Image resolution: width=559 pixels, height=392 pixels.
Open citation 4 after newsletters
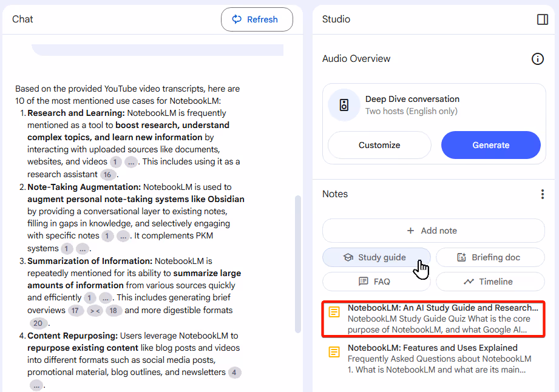[x=234, y=373]
